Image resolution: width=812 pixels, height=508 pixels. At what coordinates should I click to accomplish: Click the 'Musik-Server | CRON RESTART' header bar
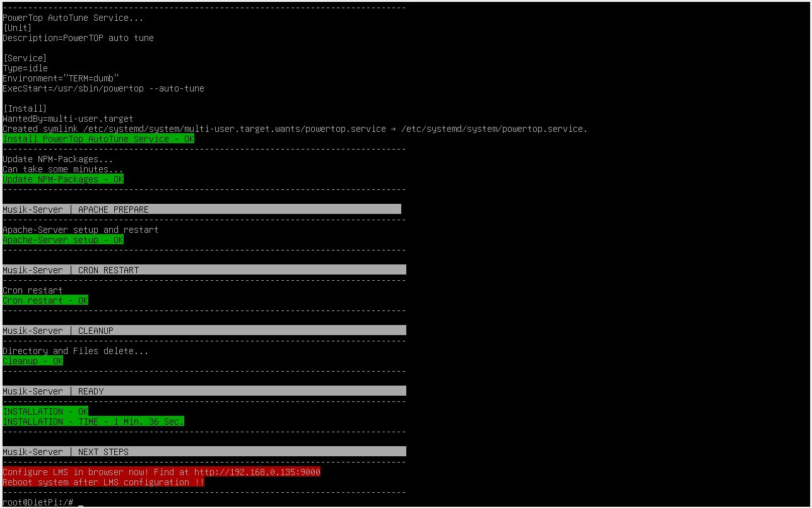tap(204, 269)
